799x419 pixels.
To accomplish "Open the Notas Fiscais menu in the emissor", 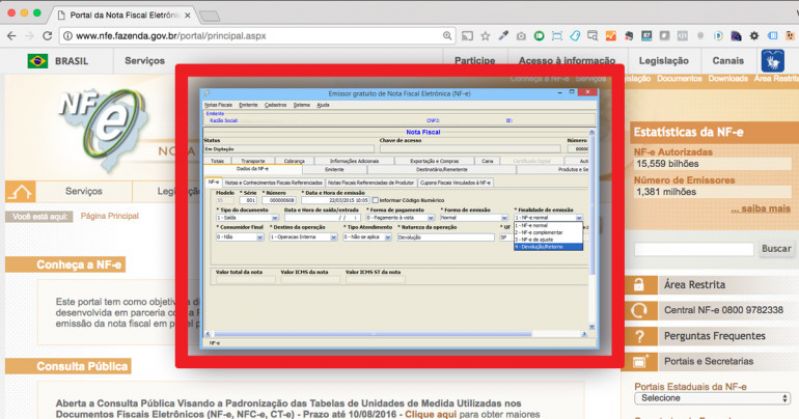I will [218, 105].
